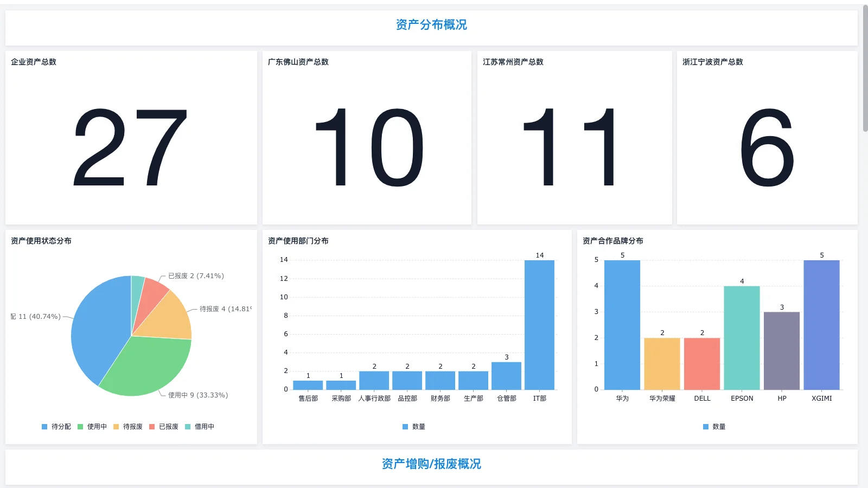Click the 资产增购/报废概况 heading

tap(431, 464)
